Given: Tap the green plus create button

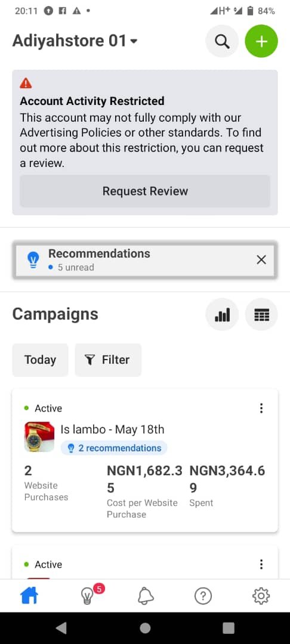Looking at the screenshot, I should coord(261,41).
